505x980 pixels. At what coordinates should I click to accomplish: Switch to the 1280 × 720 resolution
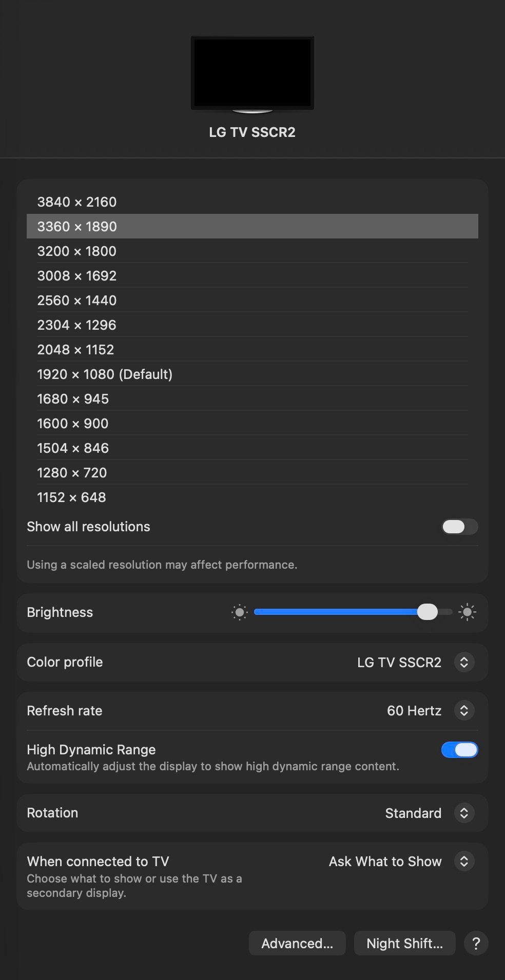click(x=252, y=472)
